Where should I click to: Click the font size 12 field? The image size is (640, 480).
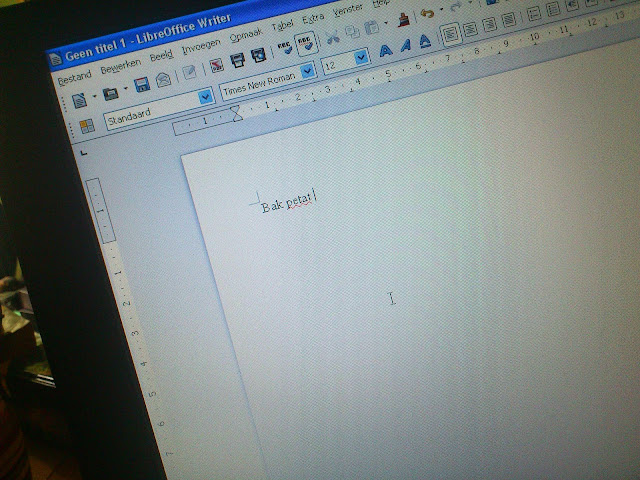point(338,64)
